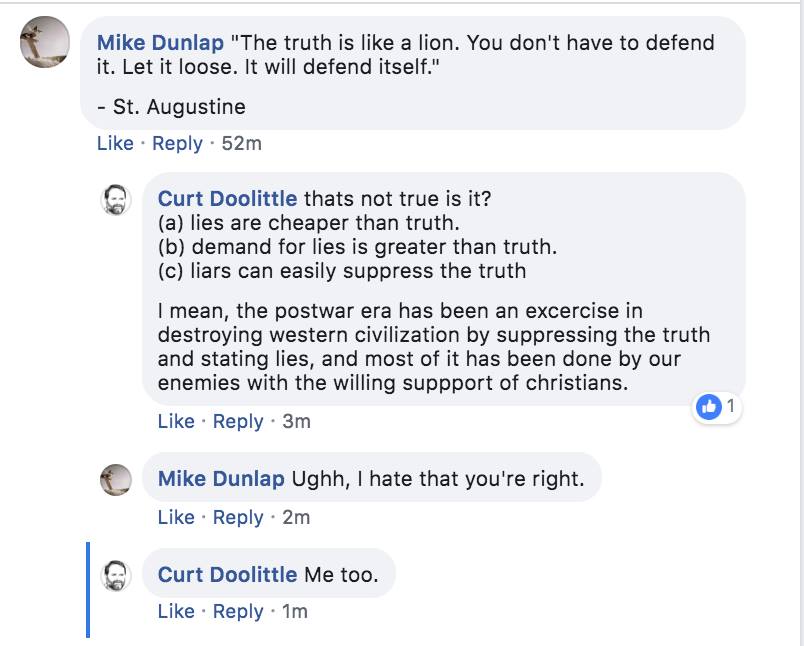Open Mike Dunlap's profile from the St. Augustine quote
The width and height of the screenshot is (804, 646).
tap(160, 43)
